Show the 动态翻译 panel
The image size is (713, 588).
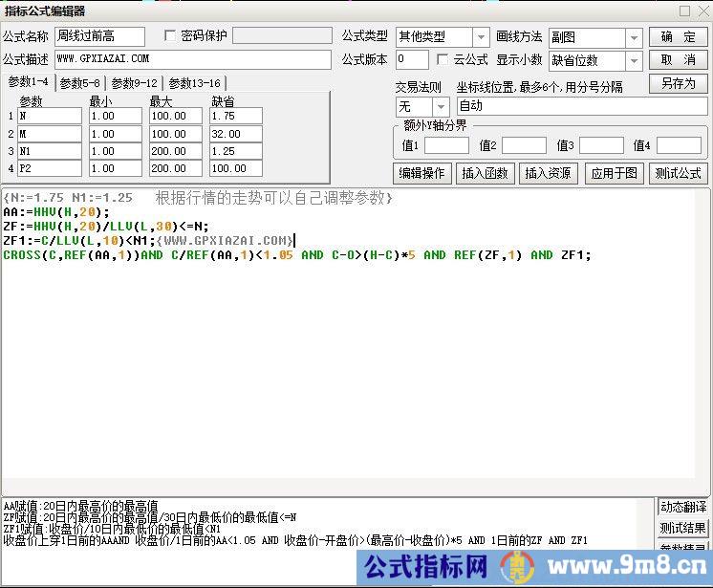(682, 507)
